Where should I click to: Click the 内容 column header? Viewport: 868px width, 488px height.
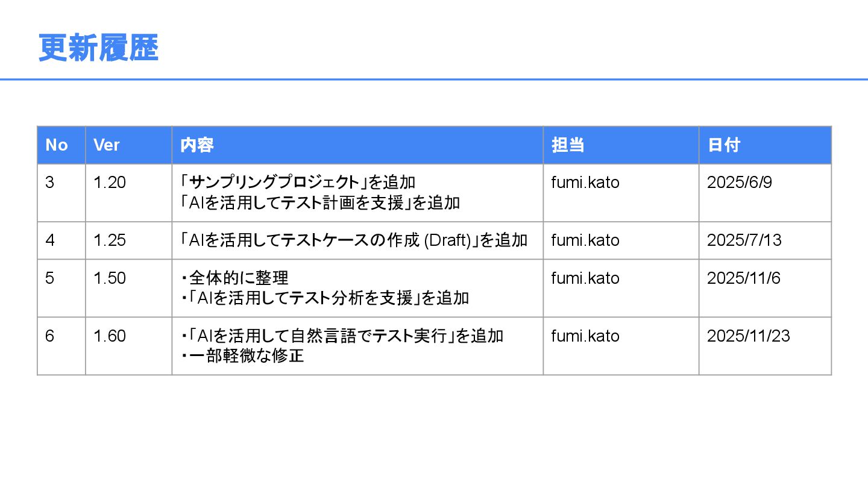pyautogui.click(x=197, y=145)
